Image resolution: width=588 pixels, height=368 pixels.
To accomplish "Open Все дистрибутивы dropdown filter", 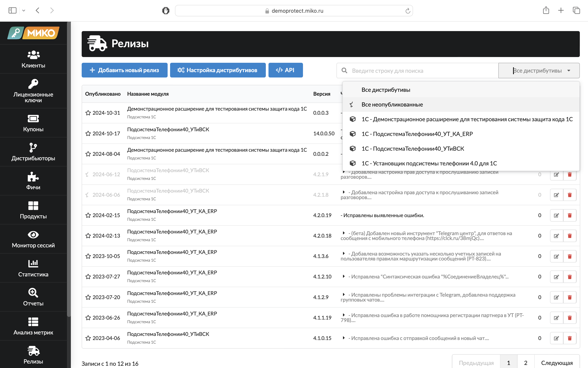I will pos(539,71).
